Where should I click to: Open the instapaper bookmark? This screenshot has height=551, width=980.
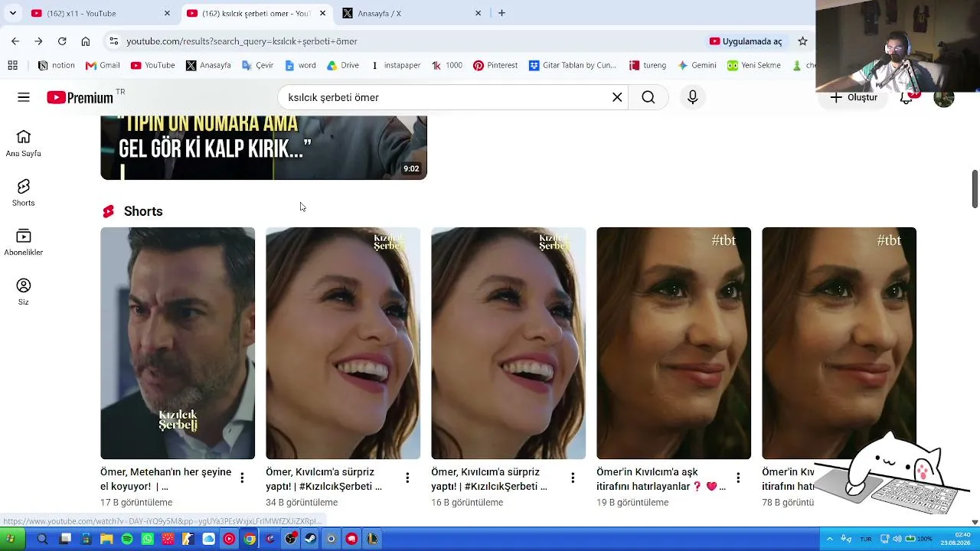coord(396,66)
